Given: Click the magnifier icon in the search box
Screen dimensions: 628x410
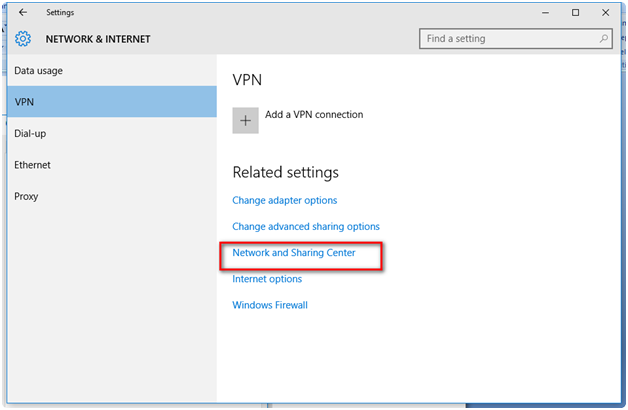Looking at the screenshot, I should (604, 39).
